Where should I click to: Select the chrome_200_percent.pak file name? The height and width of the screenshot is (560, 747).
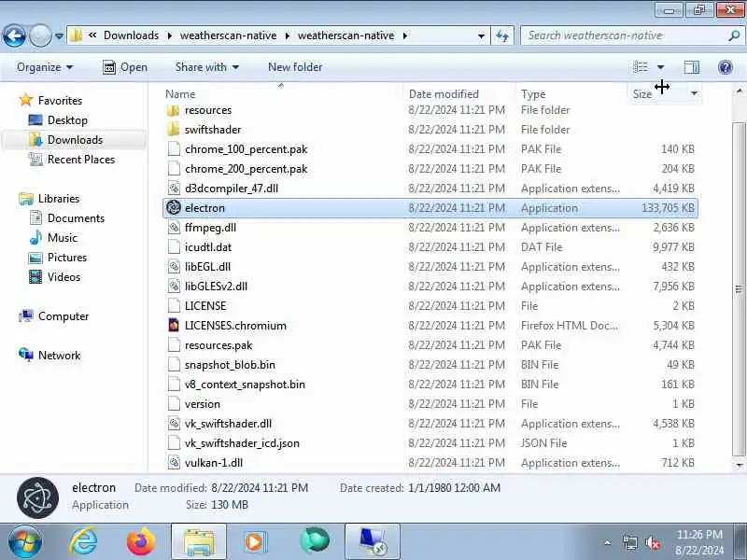tap(246, 169)
